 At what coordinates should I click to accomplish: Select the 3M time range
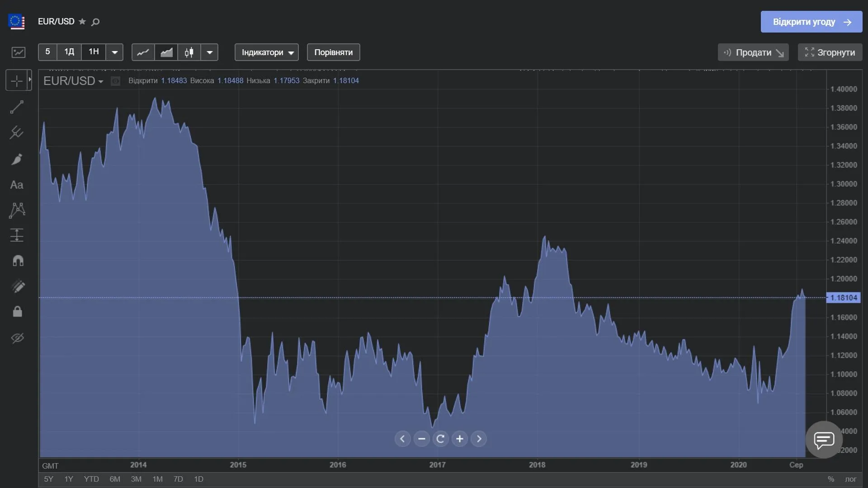[136, 479]
